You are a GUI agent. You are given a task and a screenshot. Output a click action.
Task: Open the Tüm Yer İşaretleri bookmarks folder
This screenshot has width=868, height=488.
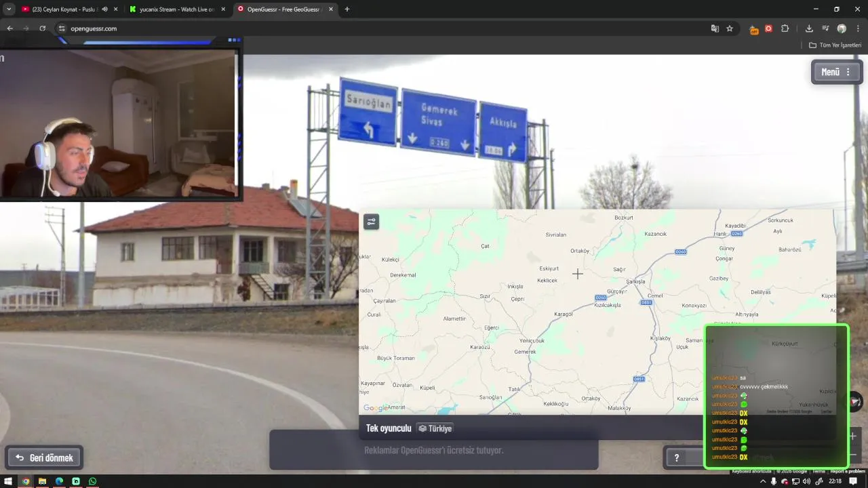point(835,45)
